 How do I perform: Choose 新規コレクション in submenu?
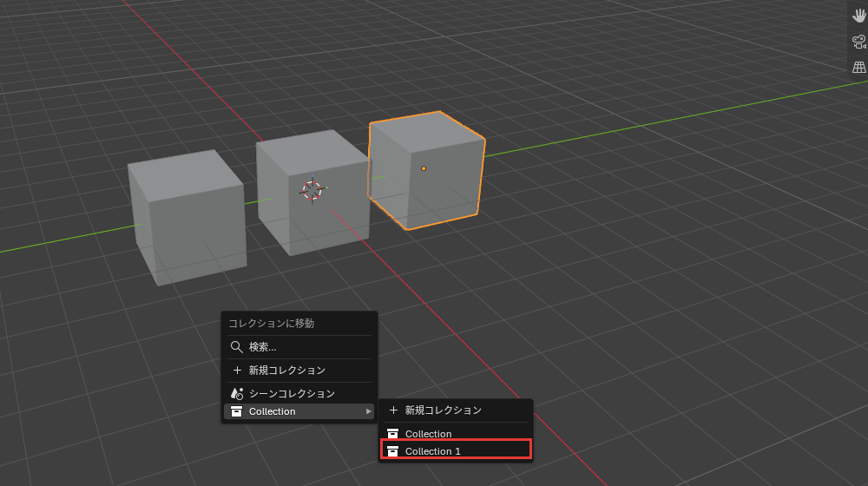[456, 410]
